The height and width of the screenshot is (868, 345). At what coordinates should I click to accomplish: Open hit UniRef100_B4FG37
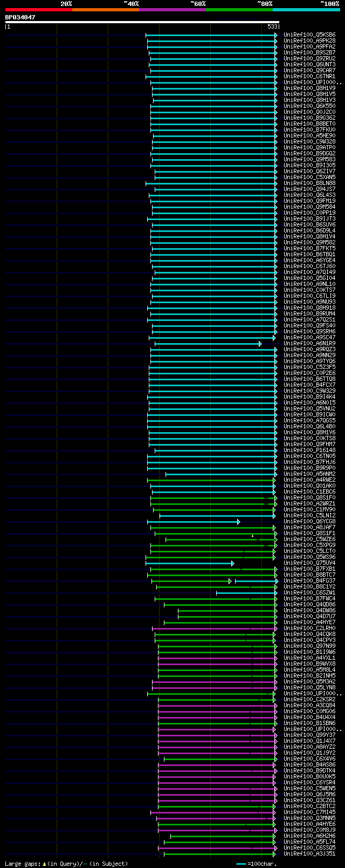309,581
